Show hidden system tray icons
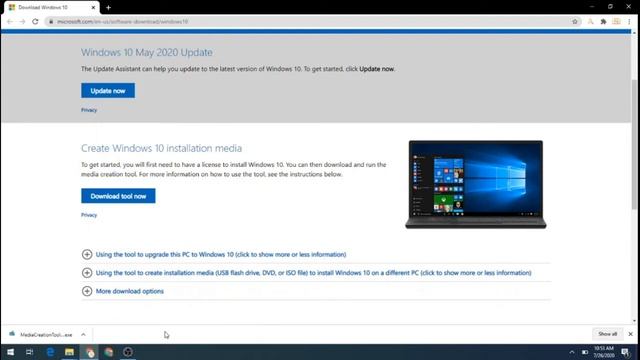This screenshot has width=640, height=360. (x=571, y=352)
